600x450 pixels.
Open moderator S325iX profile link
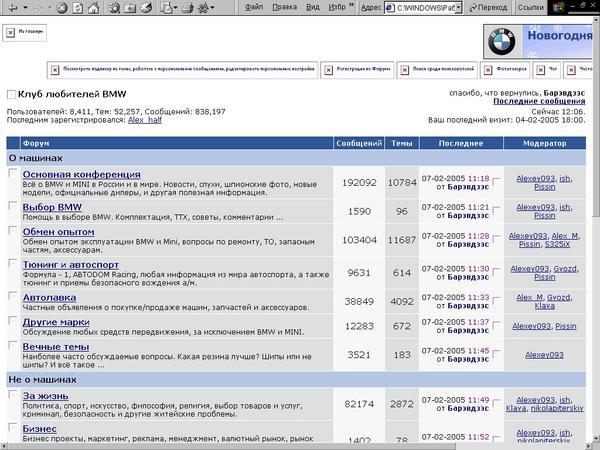(x=557, y=245)
